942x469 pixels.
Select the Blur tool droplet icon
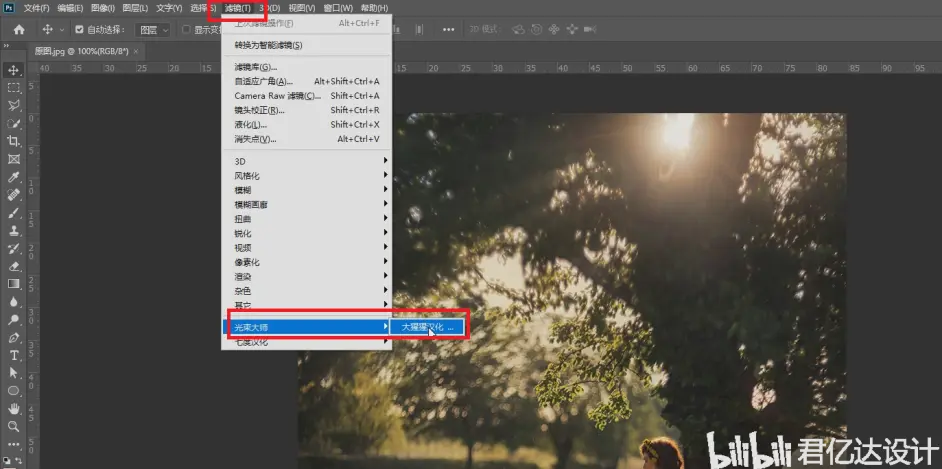[13, 302]
